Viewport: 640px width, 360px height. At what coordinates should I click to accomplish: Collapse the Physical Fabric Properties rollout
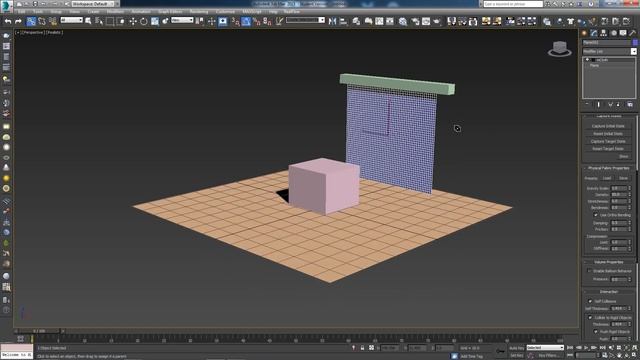click(608, 168)
